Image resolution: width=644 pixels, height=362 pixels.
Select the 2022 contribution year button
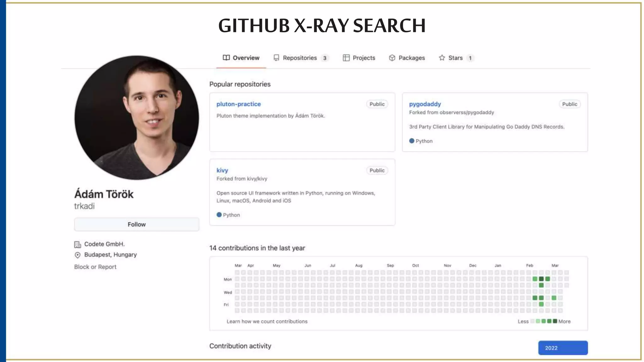coord(563,348)
